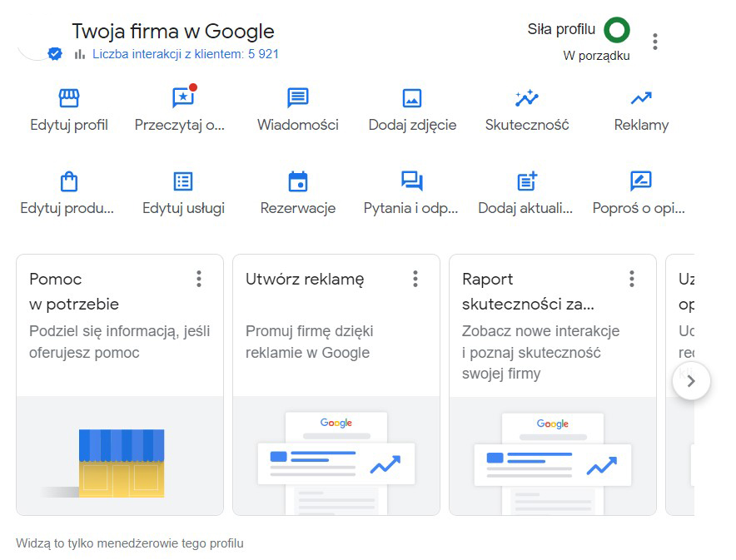Viewport: 736px width, 560px height.
Task: Click the 'Pytania i odp...' label
Action: tap(410, 208)
